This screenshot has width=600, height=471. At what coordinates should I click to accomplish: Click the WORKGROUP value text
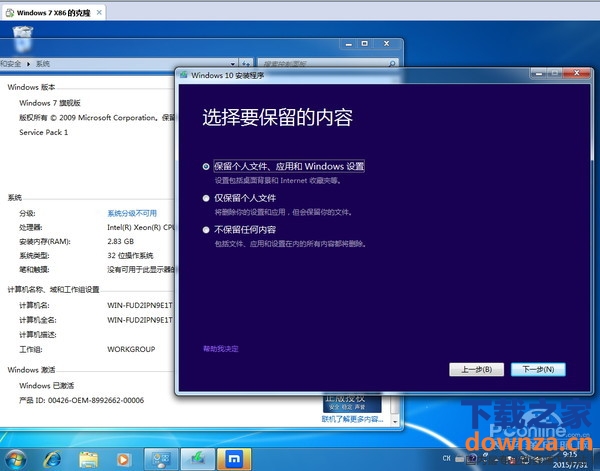coord(131,349)
